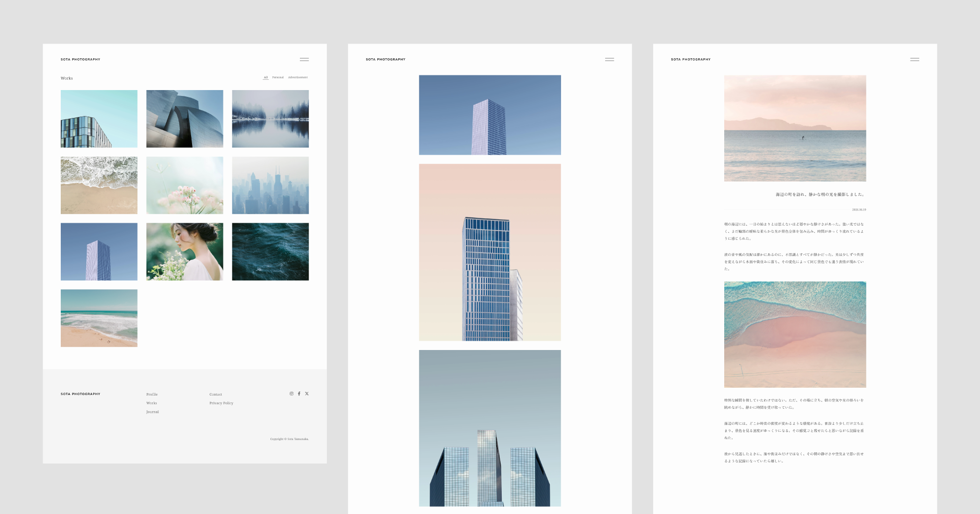Filter works by 'Advertisement'
This screenshot has height=514, width=980.
tap(298, 77)
